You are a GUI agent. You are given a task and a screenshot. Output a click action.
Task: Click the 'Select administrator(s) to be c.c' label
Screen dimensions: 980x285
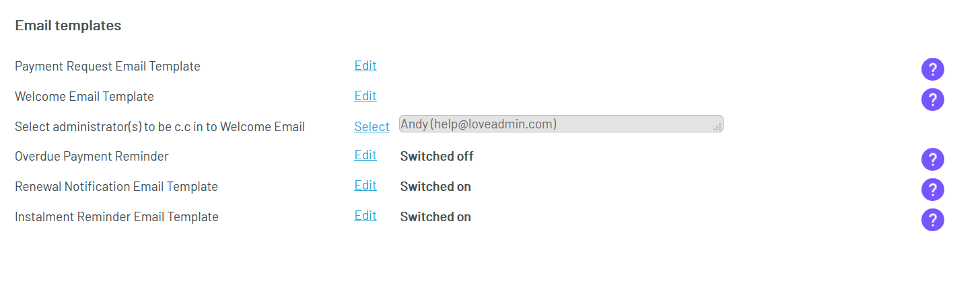[160, 127]
